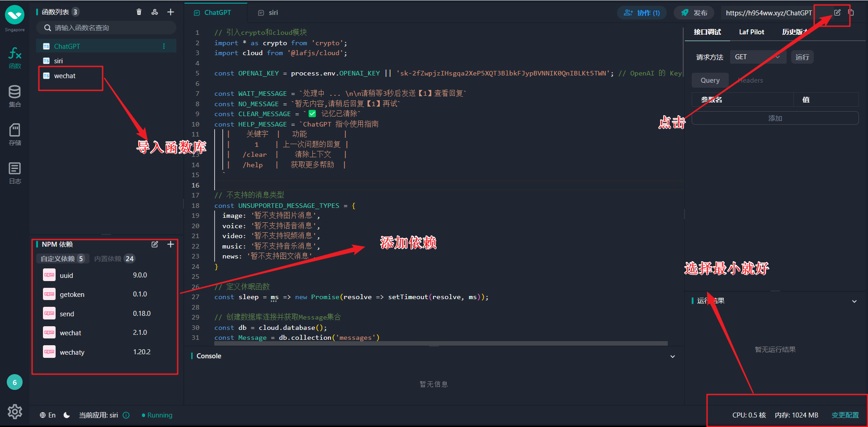Image resolution: width=868 pixels, height=427 pixels.
Task: Create a new function with plus icon
Action: pyautogui.click(x=170, y=12)
